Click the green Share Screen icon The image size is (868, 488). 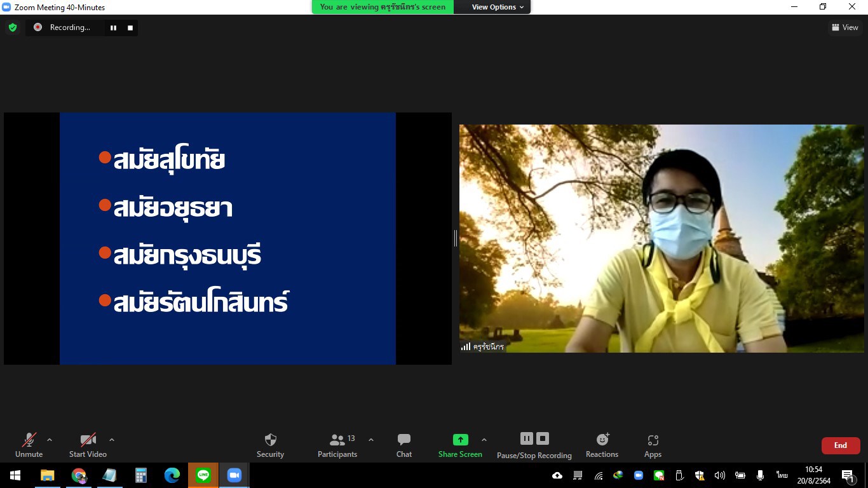460,440
